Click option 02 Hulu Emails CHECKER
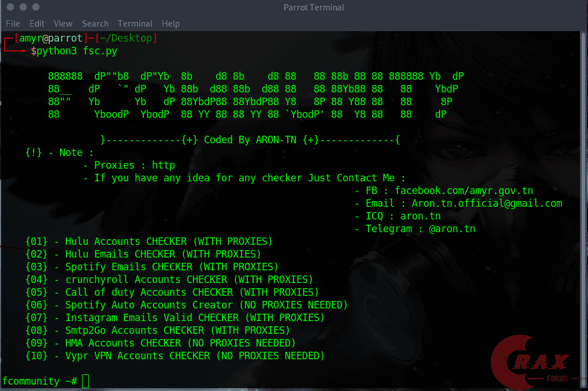The width and height of the screenshot is (588, 391). [x=143, y=254]
